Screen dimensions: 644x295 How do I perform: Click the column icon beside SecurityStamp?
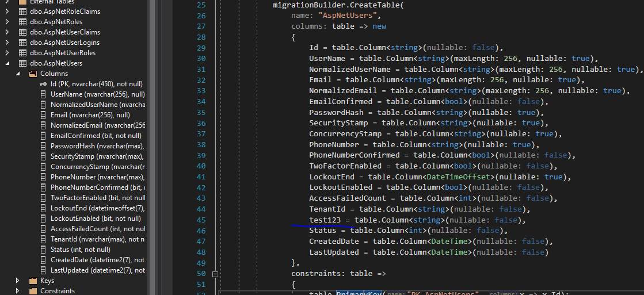(43, 156)
